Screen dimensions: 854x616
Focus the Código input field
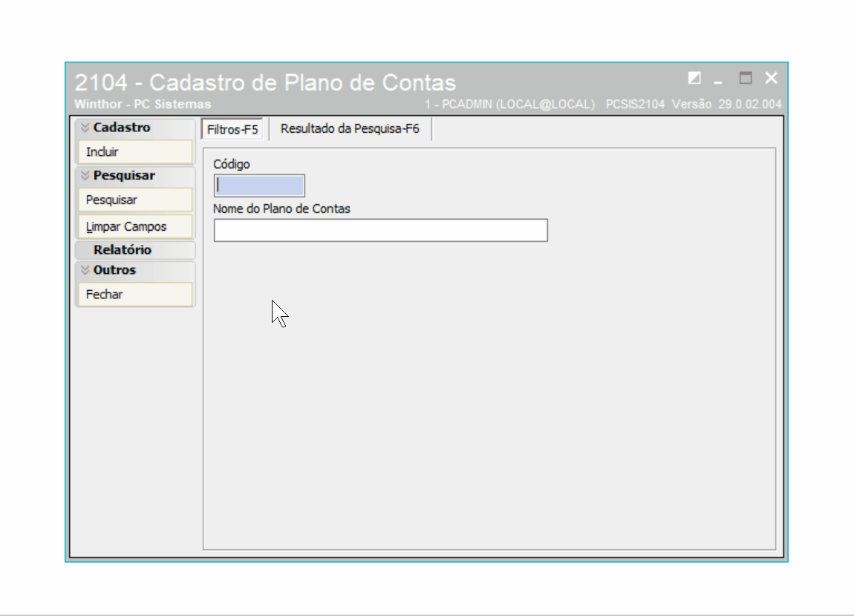click(259, 186)
